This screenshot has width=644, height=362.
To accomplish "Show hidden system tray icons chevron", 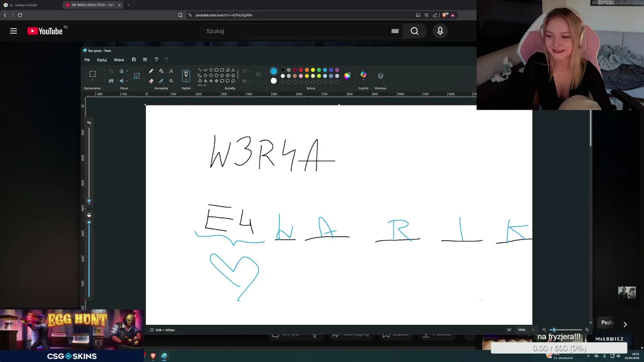I will (588, 356).
